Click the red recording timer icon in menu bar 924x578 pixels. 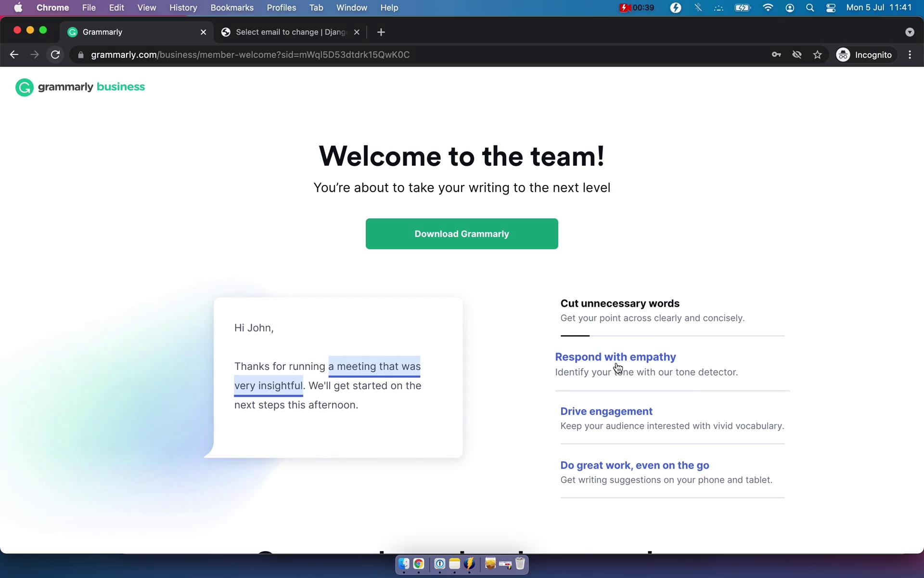click(636, 8)
